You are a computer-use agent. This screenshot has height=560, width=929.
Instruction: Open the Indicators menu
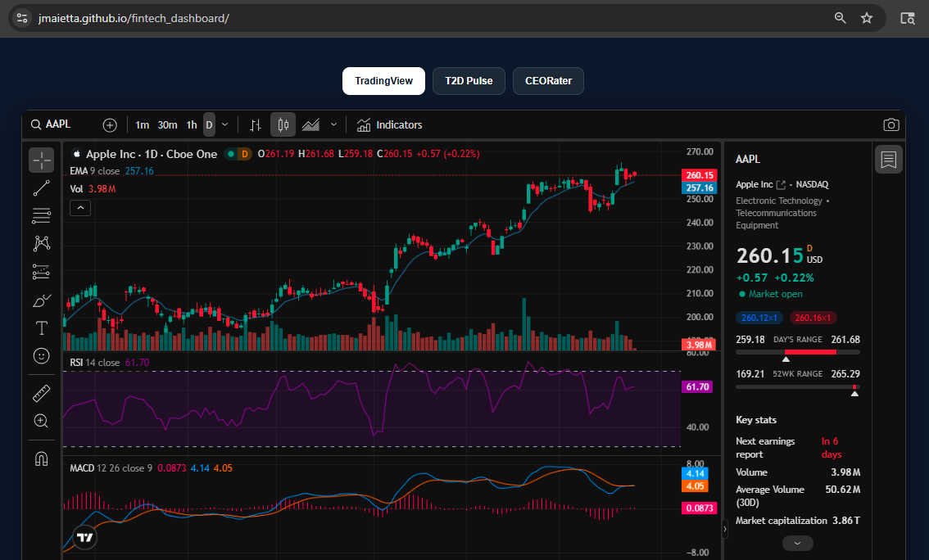tap(390, 125)
